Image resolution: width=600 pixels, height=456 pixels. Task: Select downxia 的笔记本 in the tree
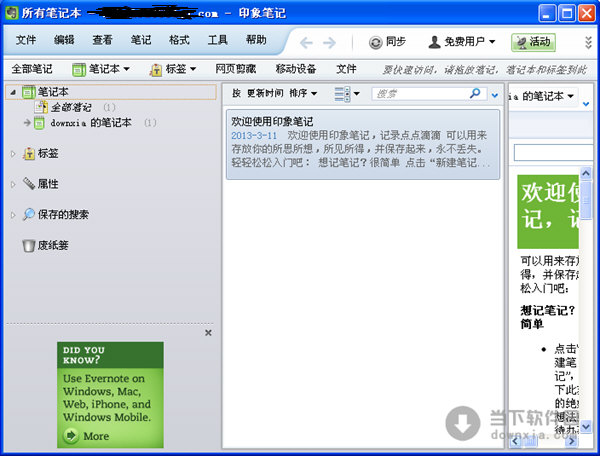[91, 123]
